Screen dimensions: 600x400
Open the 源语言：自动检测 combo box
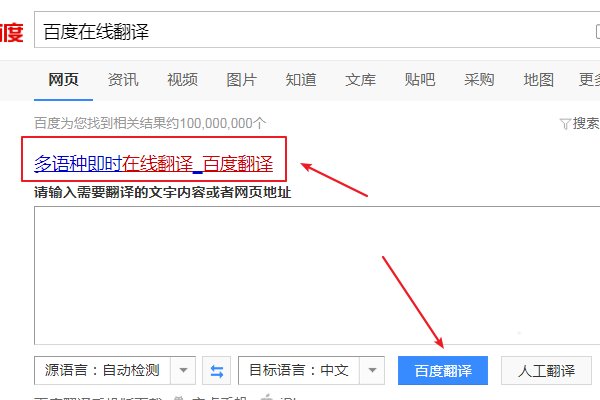point(115,370)
